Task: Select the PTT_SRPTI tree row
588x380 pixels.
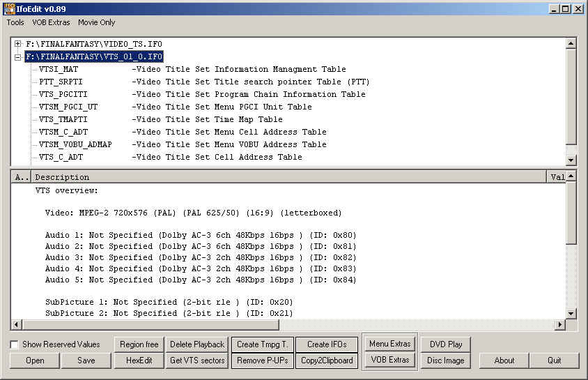Action: click(204, 82)
